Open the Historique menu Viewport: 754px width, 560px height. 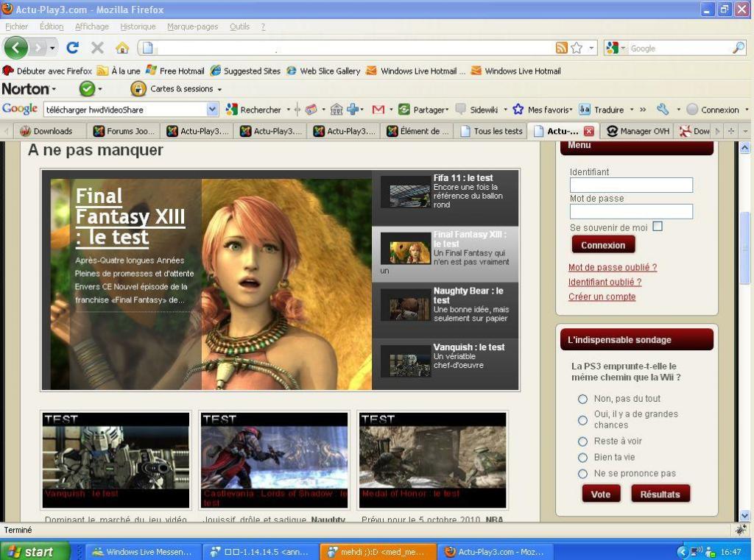138,26
